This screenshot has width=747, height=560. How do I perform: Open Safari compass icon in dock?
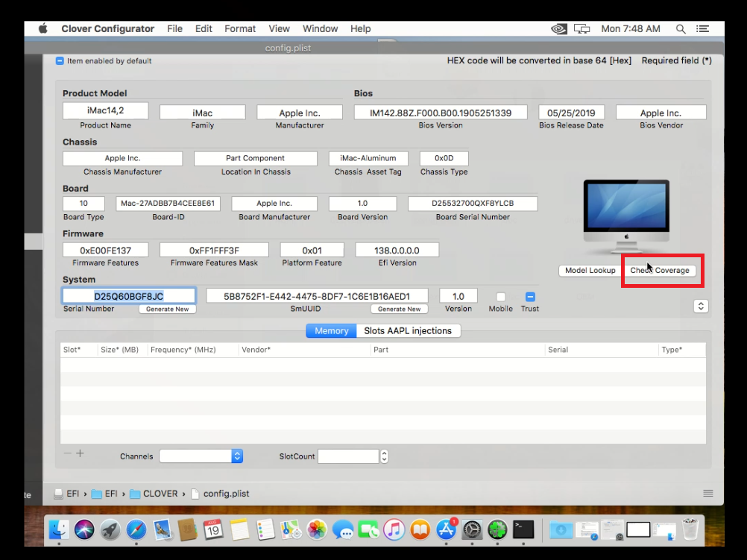point(136,529)
